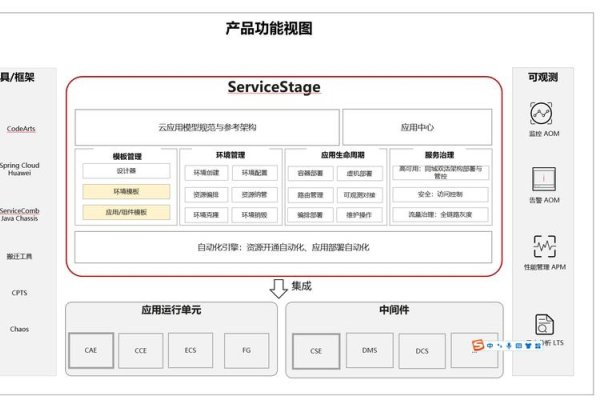
Task: Click the 自动化引擎 automation box
Action: pyautogui.click(x=283, y=247)
